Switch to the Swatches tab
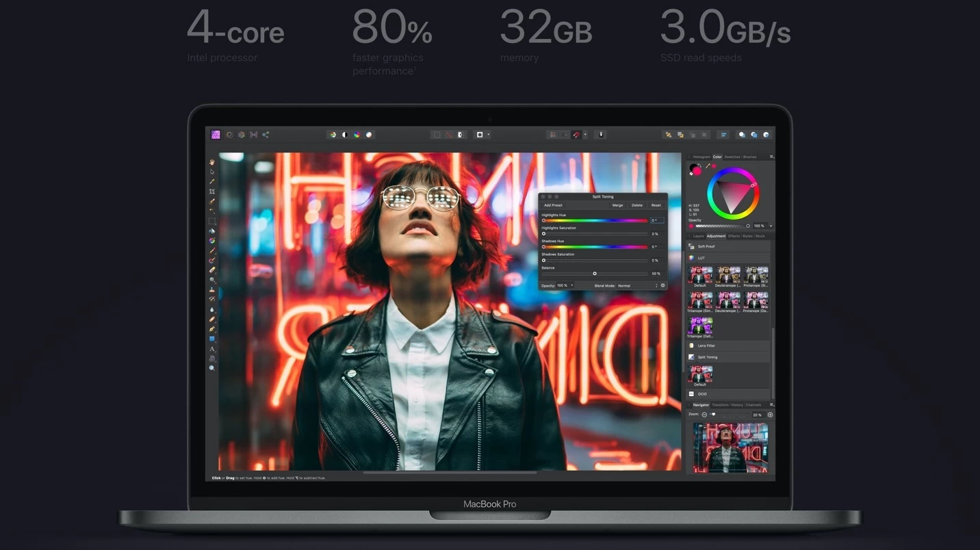Image resolution: width=980 pixels, height=550 pixels. point(732,157)
